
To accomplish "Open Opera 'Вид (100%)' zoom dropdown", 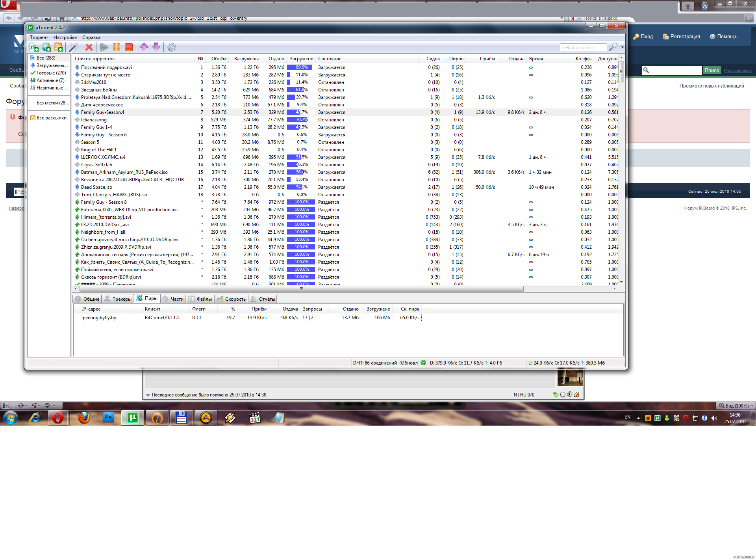I will click(x=736, y=406).
